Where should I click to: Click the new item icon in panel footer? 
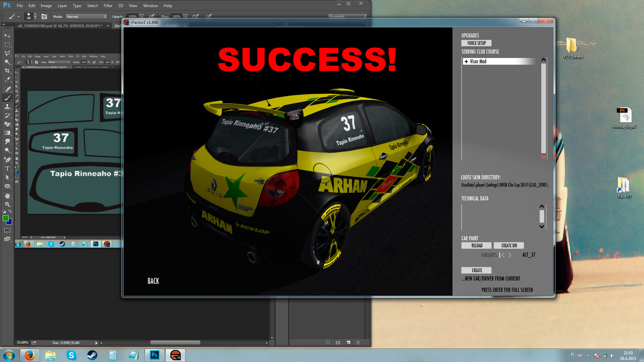[x=348, y=343]
